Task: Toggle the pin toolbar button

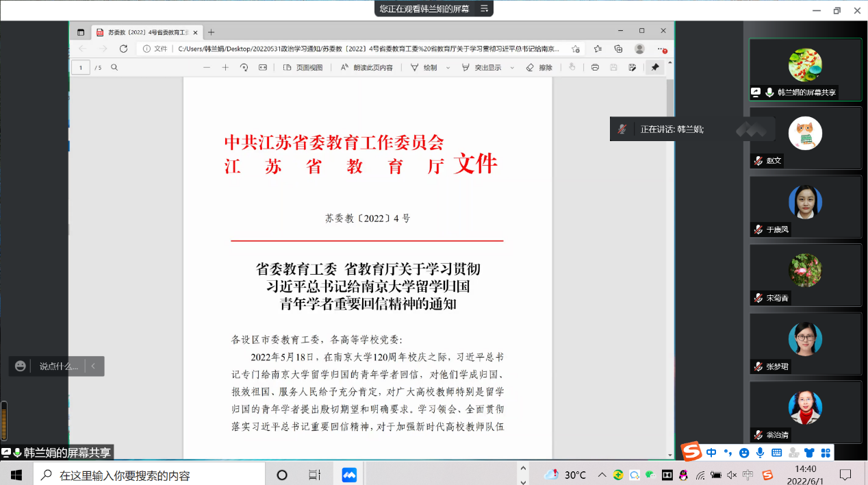Action: point(655,68)
